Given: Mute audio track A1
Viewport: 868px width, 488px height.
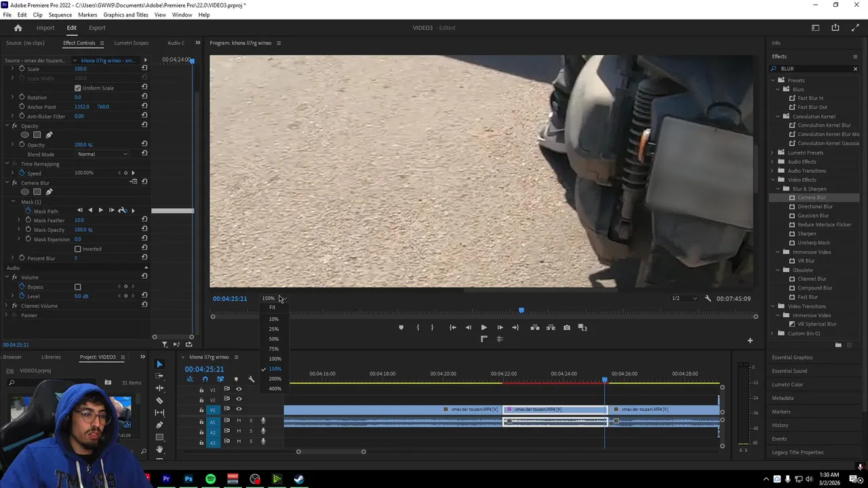Looking at the screenshot, I should (x=239, y=421).
